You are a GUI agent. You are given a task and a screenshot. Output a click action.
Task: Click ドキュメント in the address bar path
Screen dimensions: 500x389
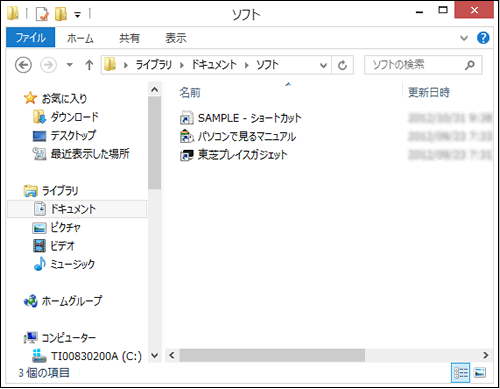[214, 65]
